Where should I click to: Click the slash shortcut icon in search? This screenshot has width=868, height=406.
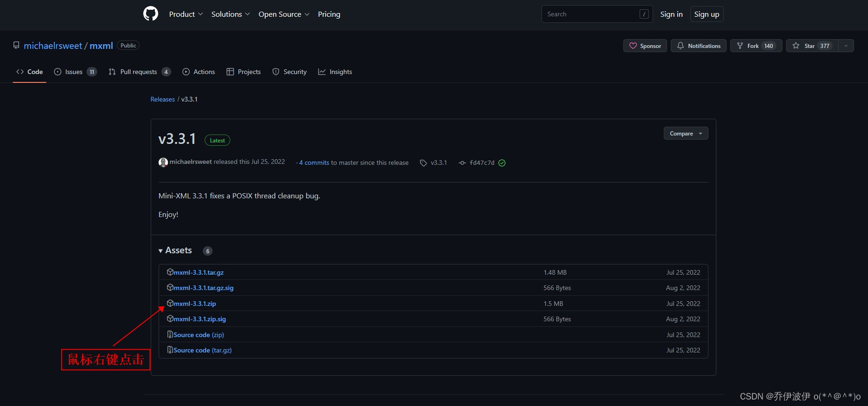[x=644, y=14]
